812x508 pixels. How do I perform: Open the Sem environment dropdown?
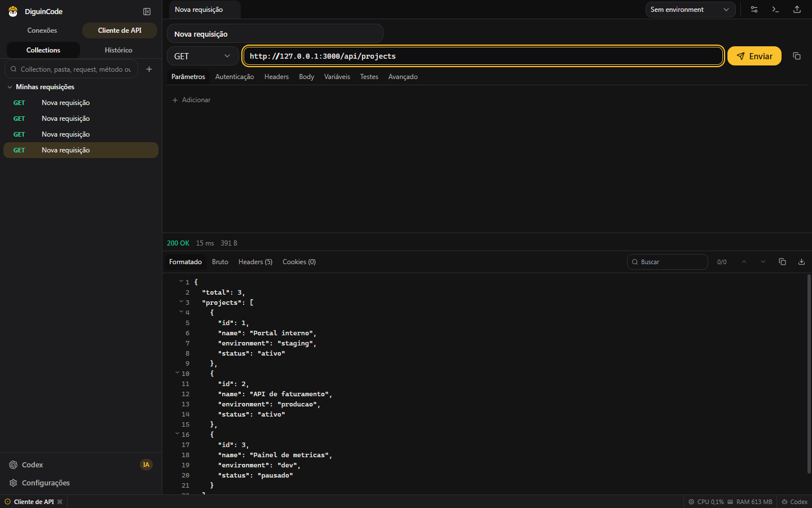point(690,10)
